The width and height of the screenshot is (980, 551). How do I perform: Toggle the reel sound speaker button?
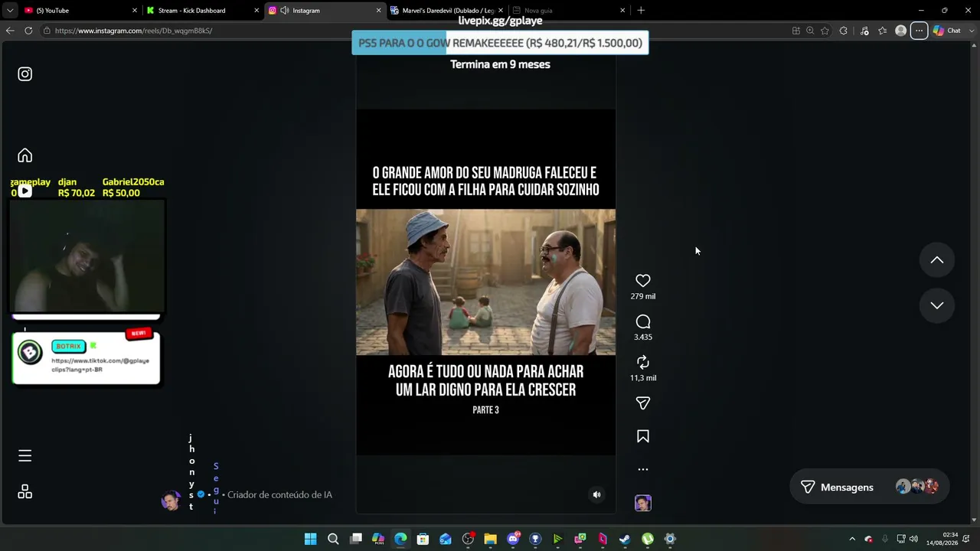[x=597, y=494]
